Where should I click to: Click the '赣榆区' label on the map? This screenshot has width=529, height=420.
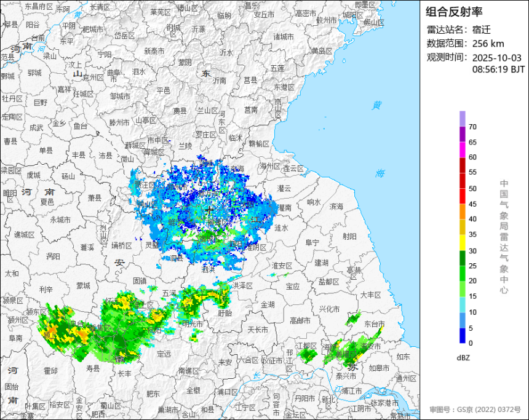click(259, 144)
